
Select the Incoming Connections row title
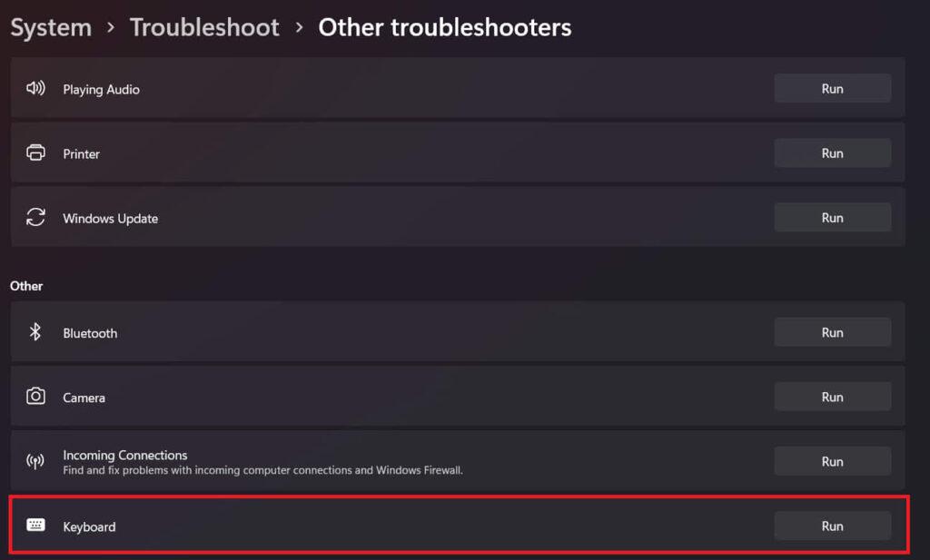(125, 455)
